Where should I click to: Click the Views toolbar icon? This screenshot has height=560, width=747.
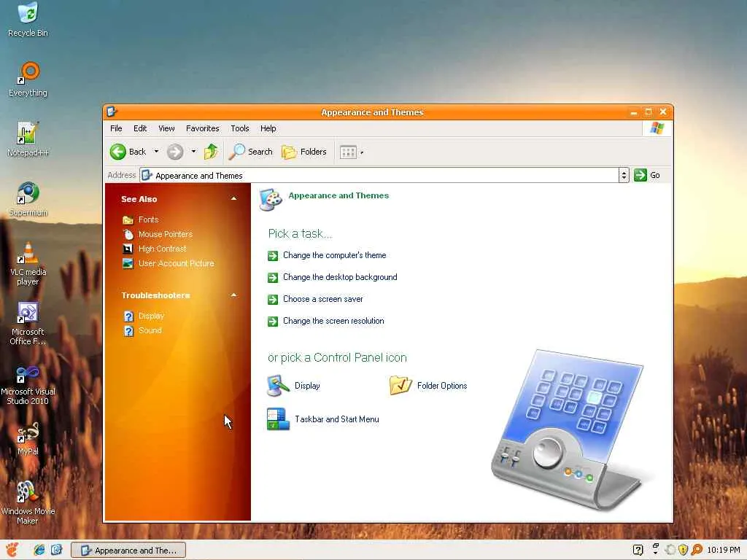[348, 152]
